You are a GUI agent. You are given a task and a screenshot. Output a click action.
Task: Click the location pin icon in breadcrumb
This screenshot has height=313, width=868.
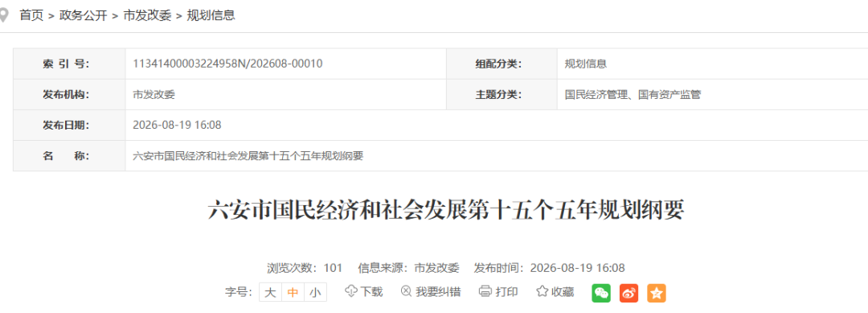[4, 15]
